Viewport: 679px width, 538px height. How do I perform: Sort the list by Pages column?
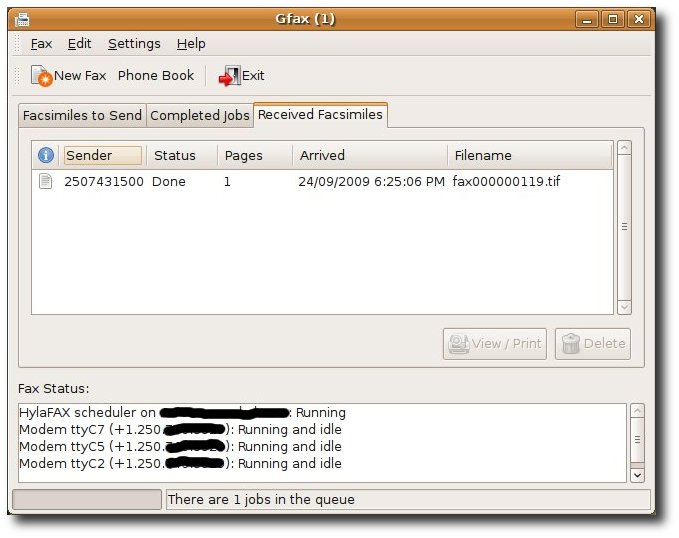[255, 156]
